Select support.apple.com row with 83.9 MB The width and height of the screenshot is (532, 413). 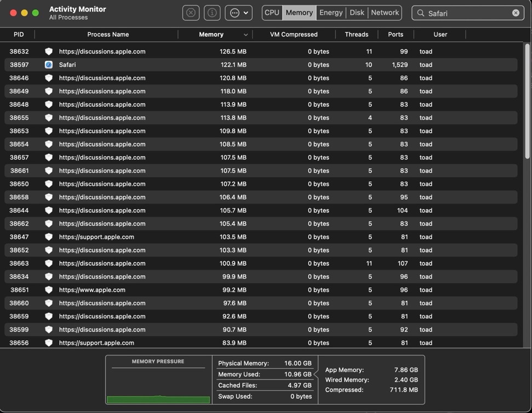261,342
